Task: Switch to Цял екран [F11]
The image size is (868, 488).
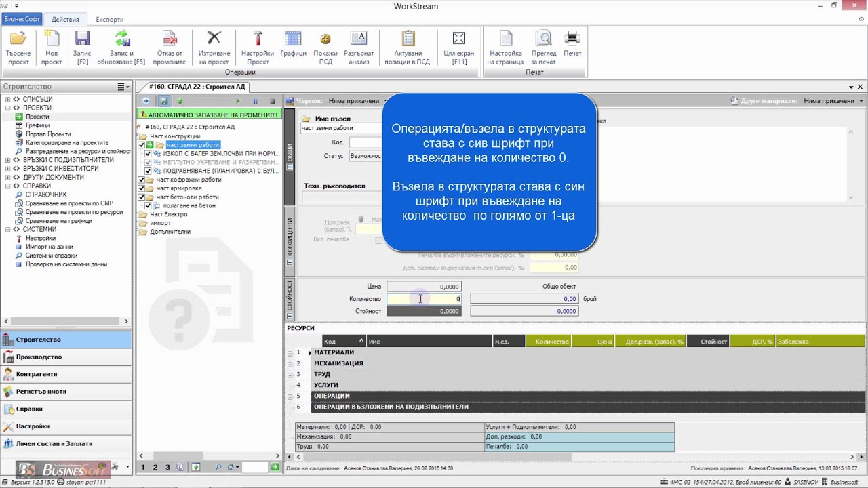Action: pos(459,47)
